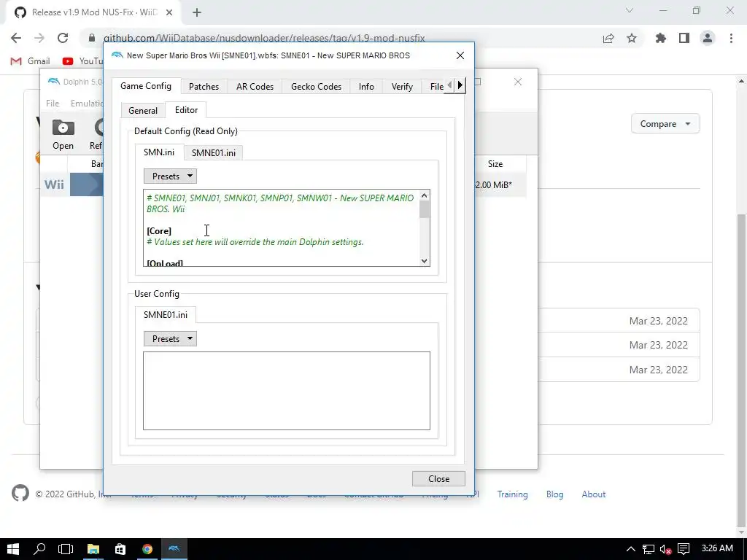Screen dimensions: 747x560
Task: Switch to the General sub-tab
Action: click(142, 110)
